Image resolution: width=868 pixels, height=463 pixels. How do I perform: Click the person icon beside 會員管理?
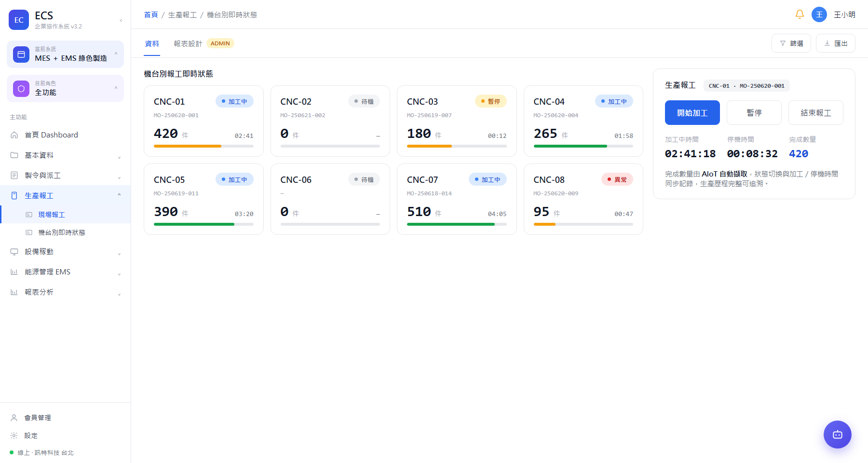[x=14, y=418]
